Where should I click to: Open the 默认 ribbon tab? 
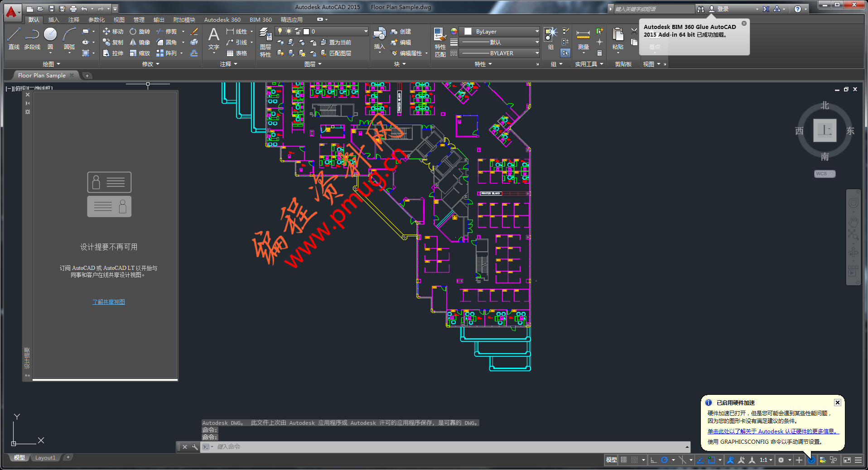tap(34, 19)
